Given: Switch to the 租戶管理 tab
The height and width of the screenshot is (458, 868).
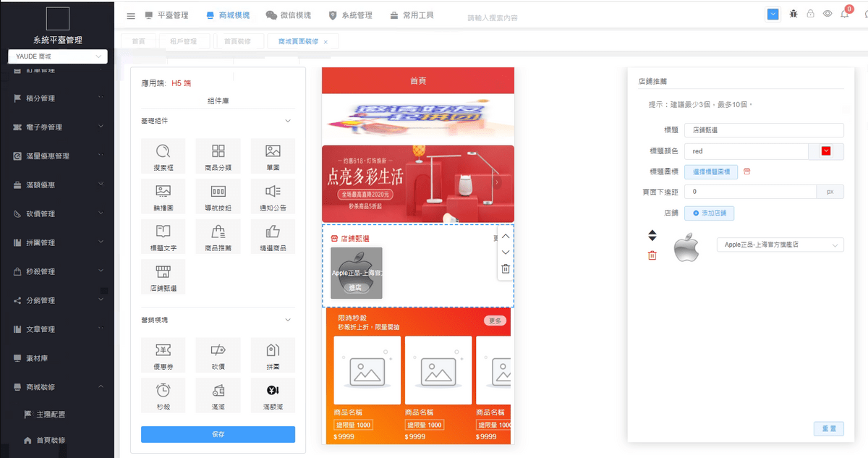Looking at the screenshot, I should (x=183, y=41).
